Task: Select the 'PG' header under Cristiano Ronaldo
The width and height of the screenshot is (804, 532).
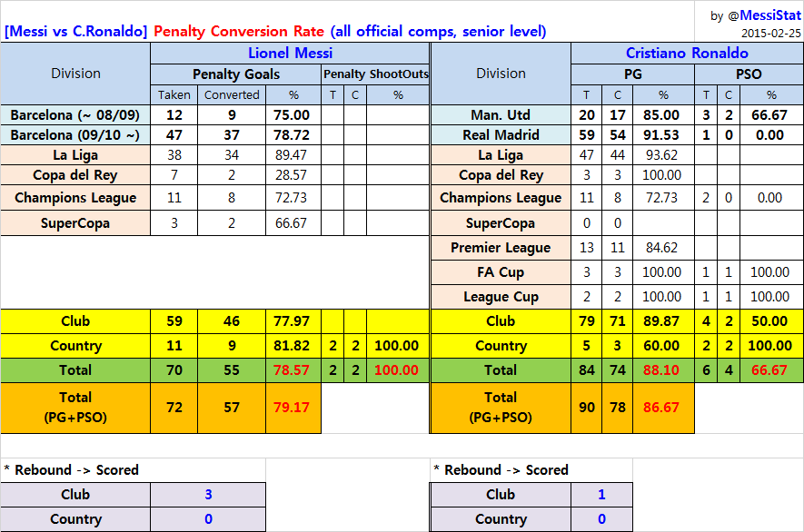Action: coord(632,74)
